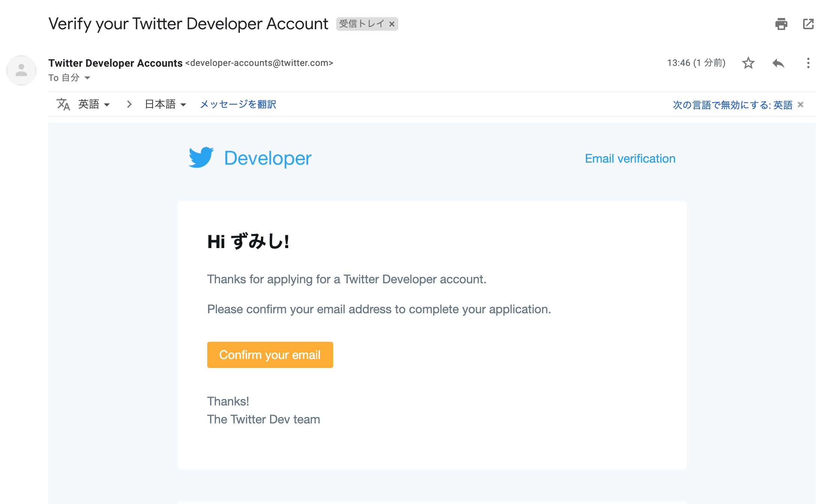Click the sender's avatar icon

point(21,70)
